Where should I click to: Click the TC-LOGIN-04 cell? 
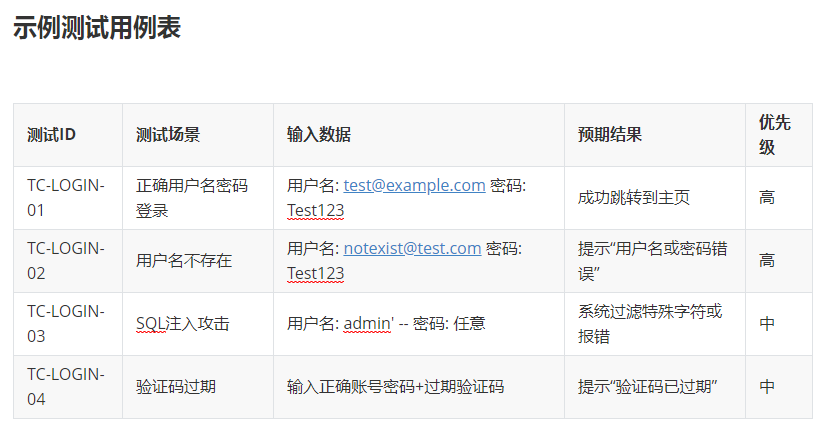(x=68, y=387)
